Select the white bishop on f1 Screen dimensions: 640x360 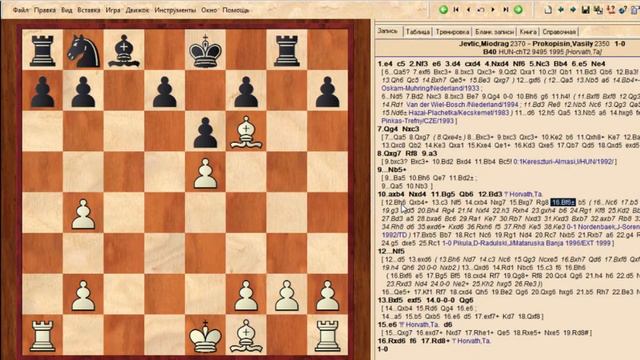coord(246,336)
